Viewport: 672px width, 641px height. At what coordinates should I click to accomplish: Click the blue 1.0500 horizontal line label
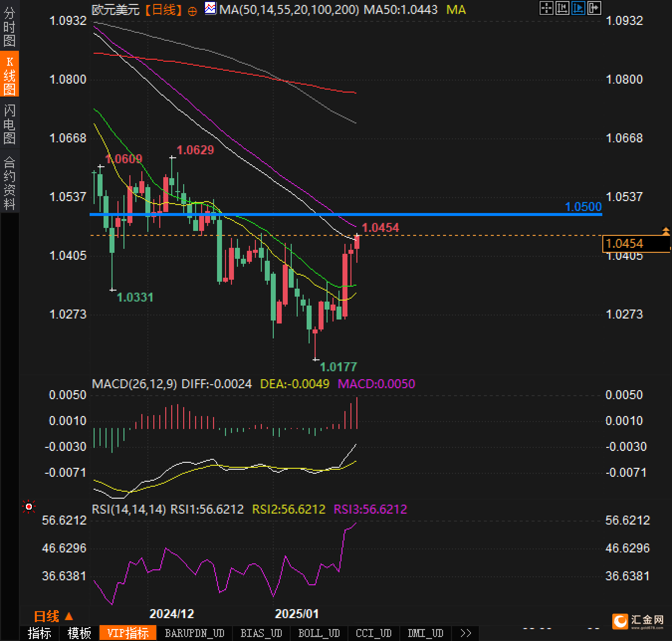[x=583, y=207]
